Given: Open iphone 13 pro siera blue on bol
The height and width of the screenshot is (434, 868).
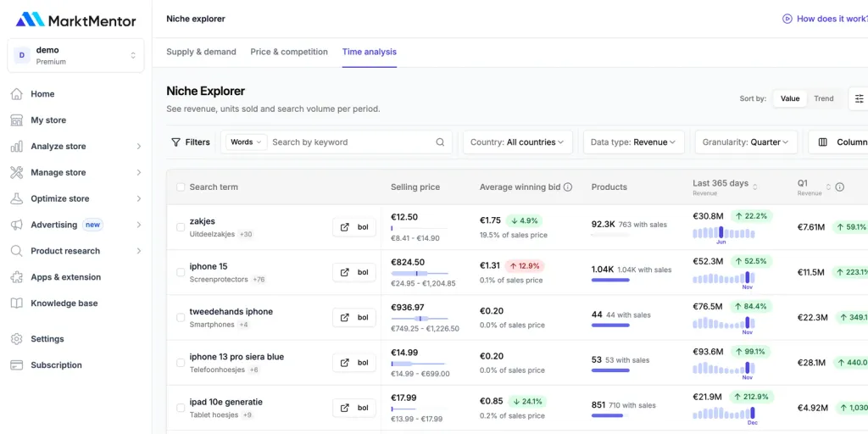Looking at the screenshot, I should coord(354,363).
